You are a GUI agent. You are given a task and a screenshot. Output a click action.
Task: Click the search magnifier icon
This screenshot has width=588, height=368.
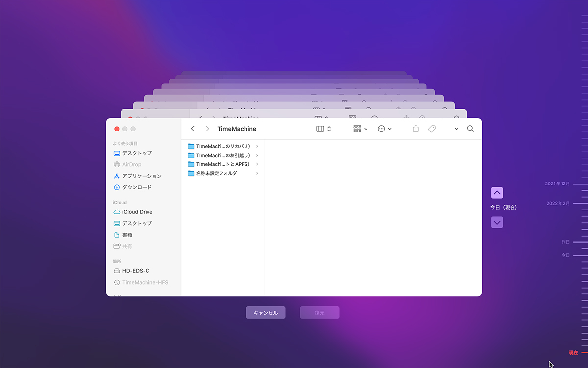tap(470, 129)
